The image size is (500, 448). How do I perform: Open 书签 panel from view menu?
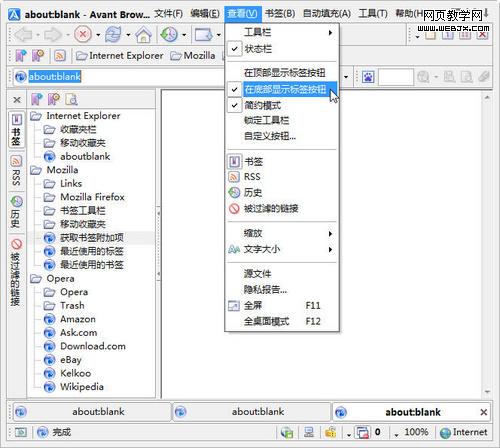(x=282, y=162)
